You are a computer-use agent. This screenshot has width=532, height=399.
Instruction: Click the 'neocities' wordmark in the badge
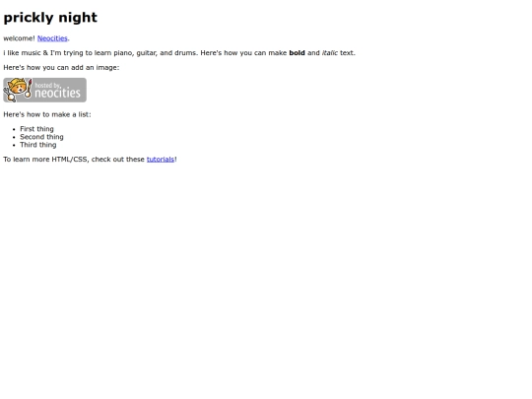point(58,94)
